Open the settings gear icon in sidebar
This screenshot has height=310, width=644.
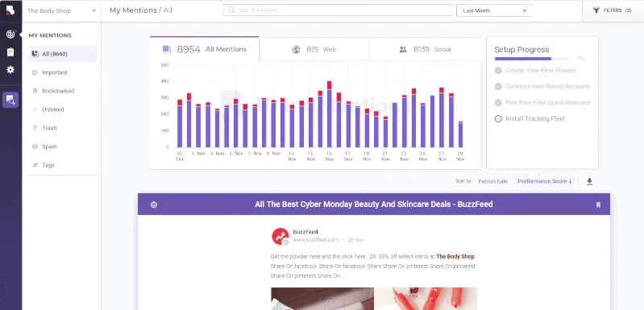[x=10, y=70]
